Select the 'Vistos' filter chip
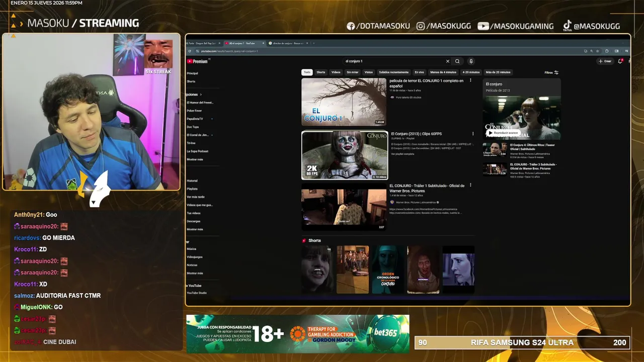This screenshot has height=362, width=644. (x=369, y=72)
